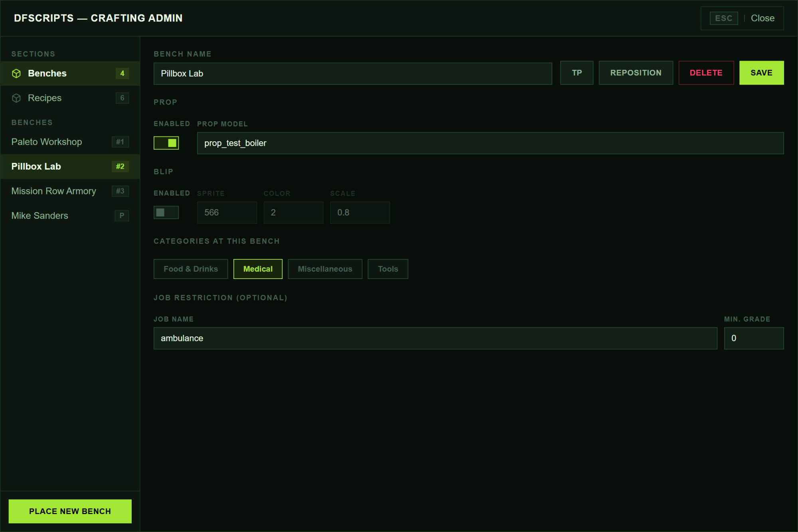Focus the Prop Model field

(490, 143)
